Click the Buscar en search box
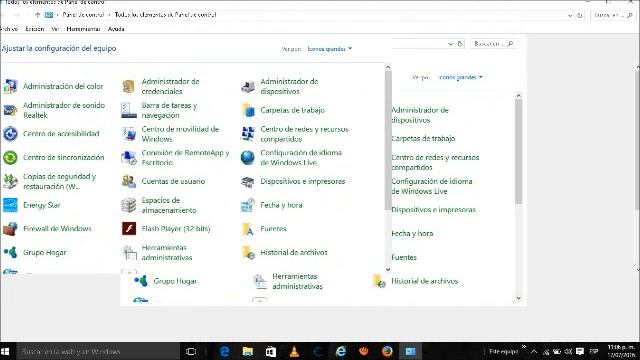 [x=493, y=44]
